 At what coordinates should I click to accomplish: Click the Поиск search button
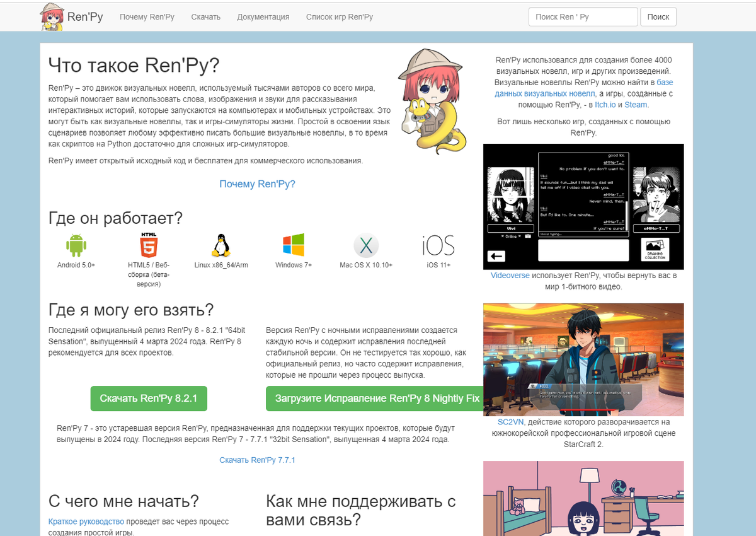pyautogui.click(x=658, y=17)
